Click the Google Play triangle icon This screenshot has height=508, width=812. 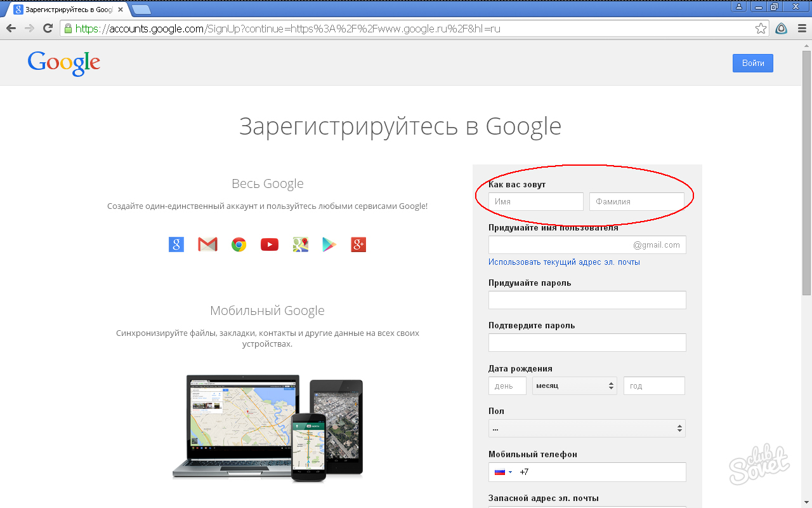click(329, 244)
